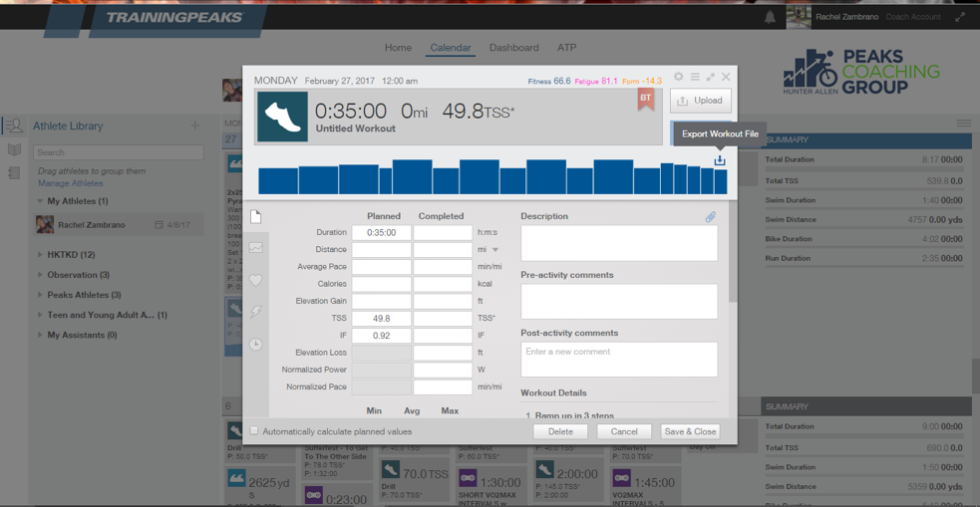Screen dimensions: 980x507
Task: Select the heart rate side tab icon
Action: click(x=255, y=280)
